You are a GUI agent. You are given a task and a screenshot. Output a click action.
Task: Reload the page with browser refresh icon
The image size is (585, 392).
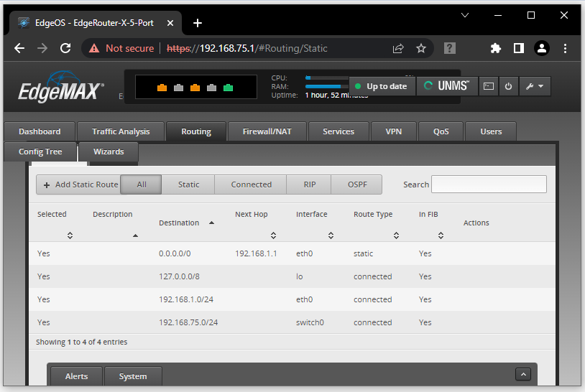click(65, 48)
